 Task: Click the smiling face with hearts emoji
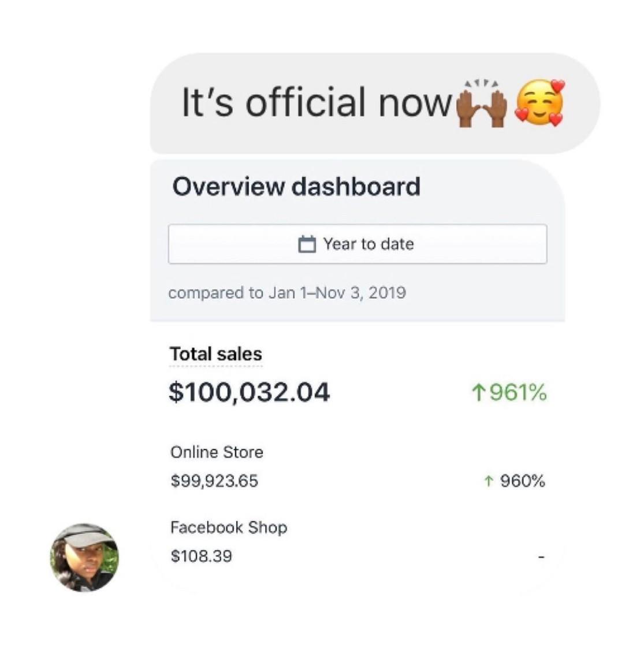pos(539,103)
